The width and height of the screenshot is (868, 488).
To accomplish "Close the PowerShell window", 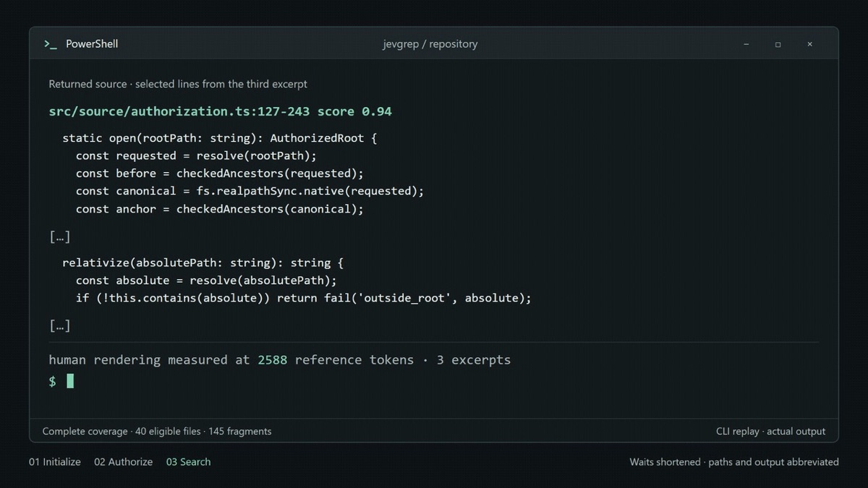I will coord(809,44).
